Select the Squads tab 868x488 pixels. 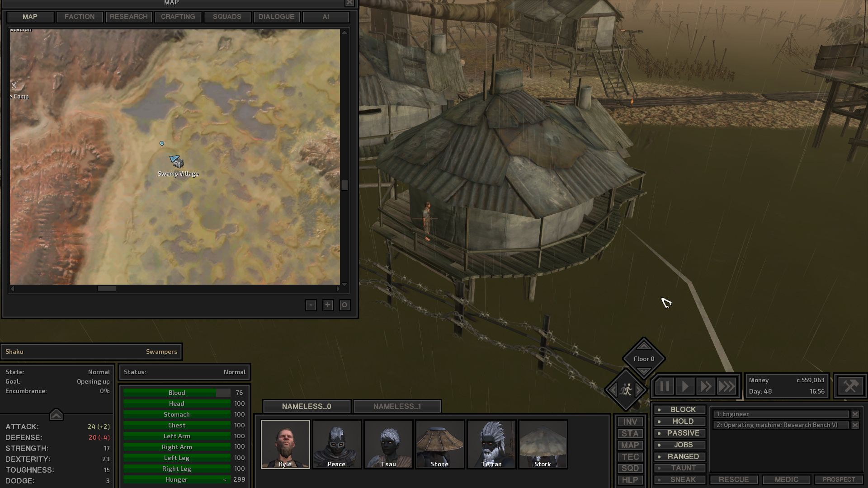pos(227,17)
